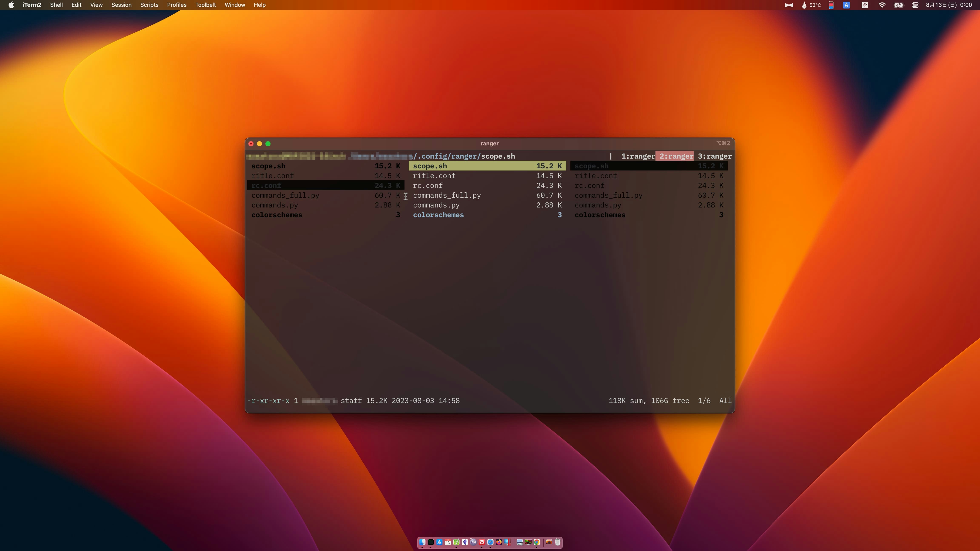Screen dimensions: 980x551
Task: Click the Google Chrome dock icon
Action: [x=537, y=542]
